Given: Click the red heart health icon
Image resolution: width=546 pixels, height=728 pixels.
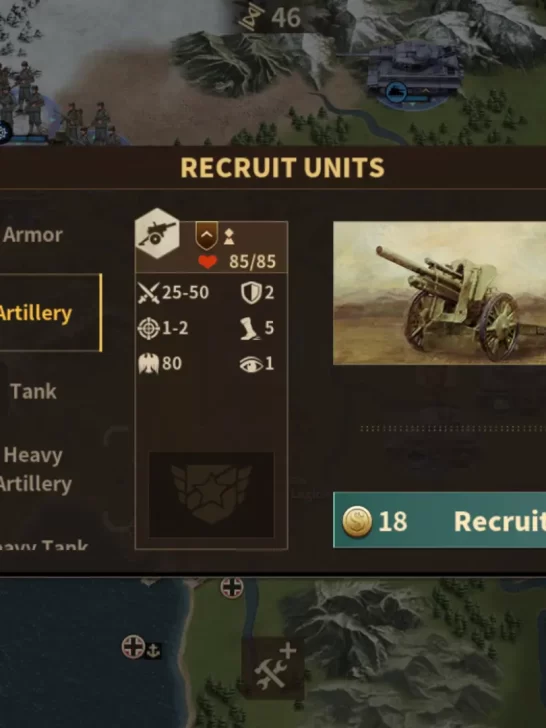Looking at the screenshot, I should (208, 261).
